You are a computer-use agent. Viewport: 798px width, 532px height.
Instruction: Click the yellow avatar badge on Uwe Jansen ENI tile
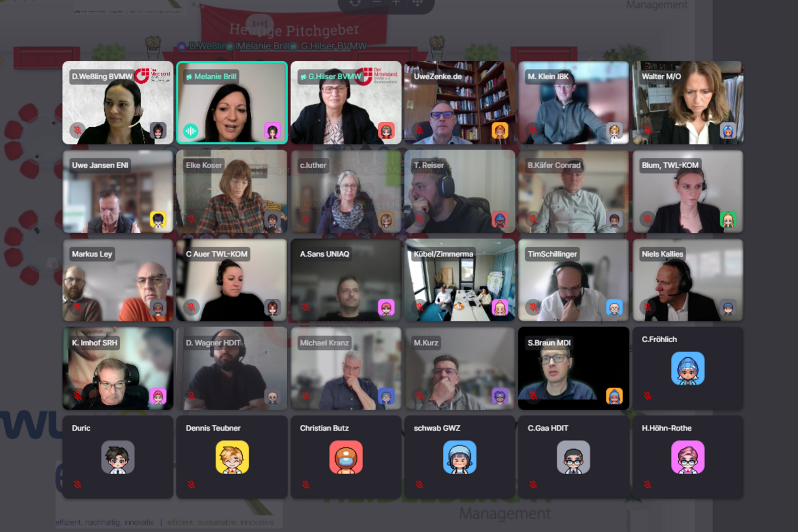pos(158,219)
